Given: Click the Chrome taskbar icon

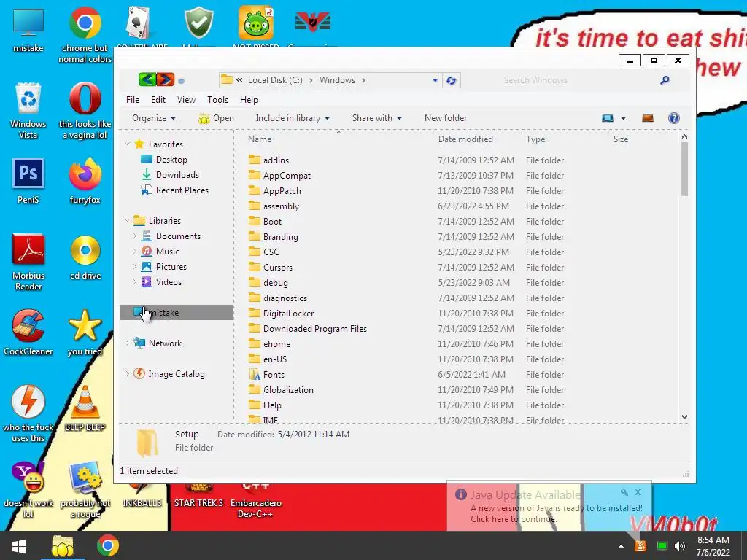Looking at the screenshot, I should 108,545.
